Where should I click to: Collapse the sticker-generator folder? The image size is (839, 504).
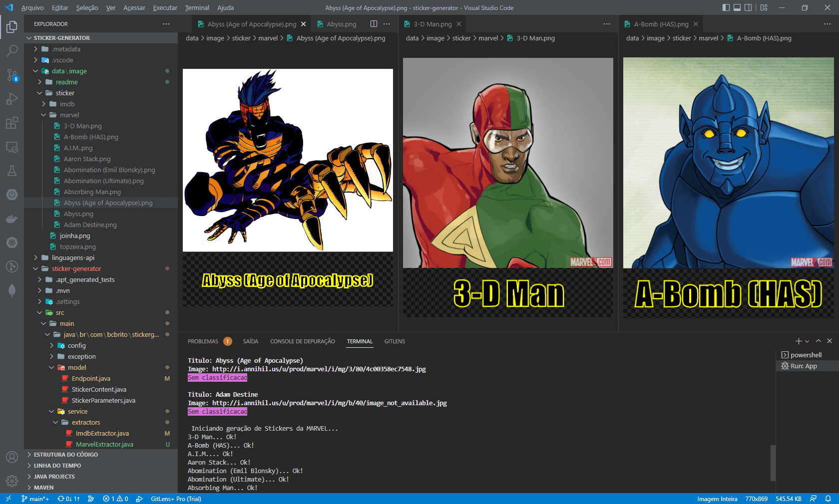(101, 268)
